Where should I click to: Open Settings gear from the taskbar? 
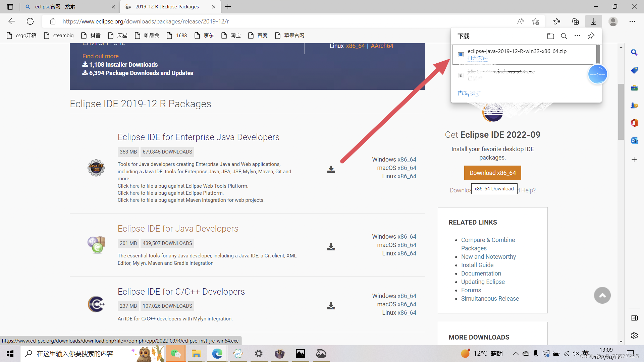coord(259,354)
